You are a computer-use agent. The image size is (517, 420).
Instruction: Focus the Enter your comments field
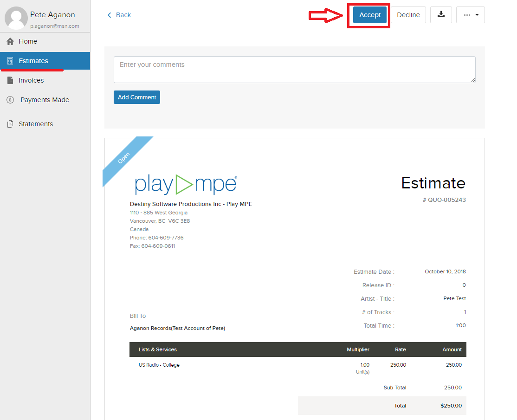(294, 70)
